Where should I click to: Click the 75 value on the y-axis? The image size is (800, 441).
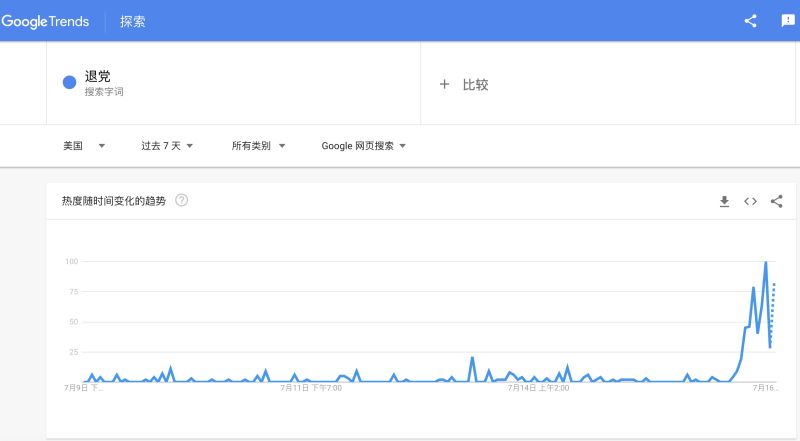pos(74,291)
